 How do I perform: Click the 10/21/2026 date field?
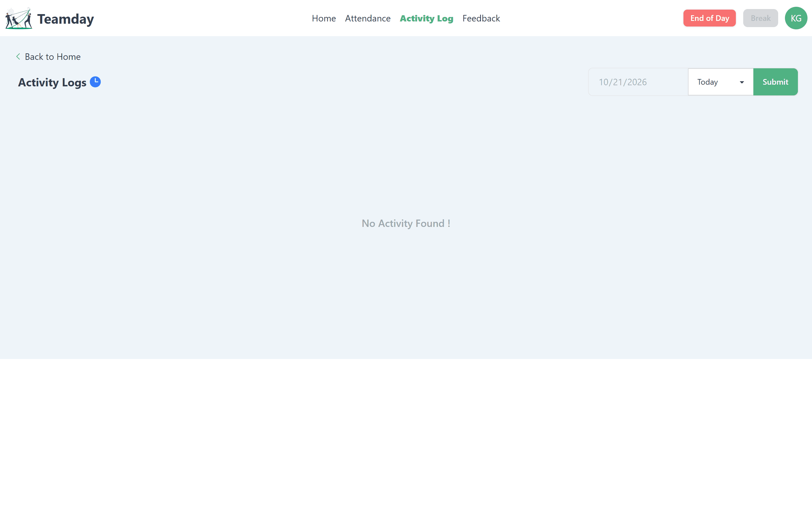(638, 82)
